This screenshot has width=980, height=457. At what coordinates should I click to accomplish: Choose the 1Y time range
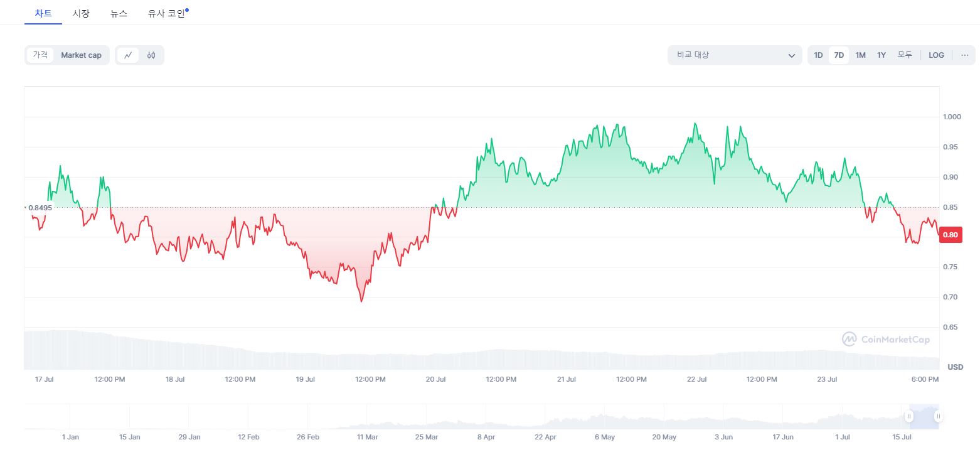coord(881,55)
